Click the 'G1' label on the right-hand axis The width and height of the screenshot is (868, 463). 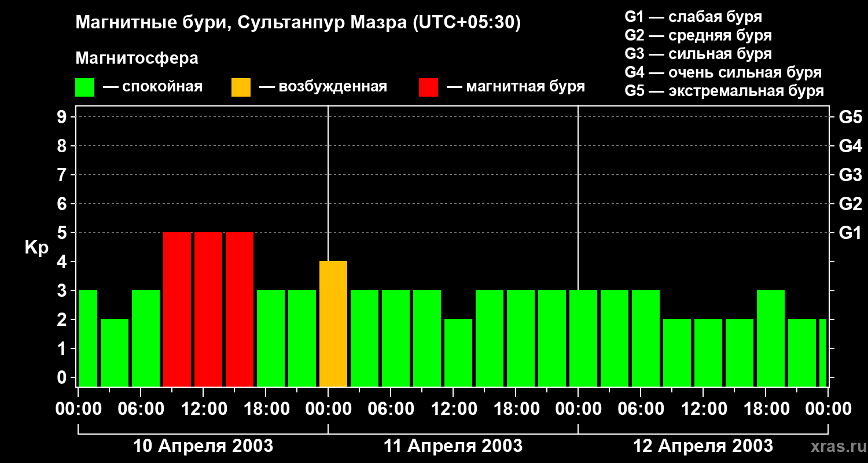pos(851,233)
